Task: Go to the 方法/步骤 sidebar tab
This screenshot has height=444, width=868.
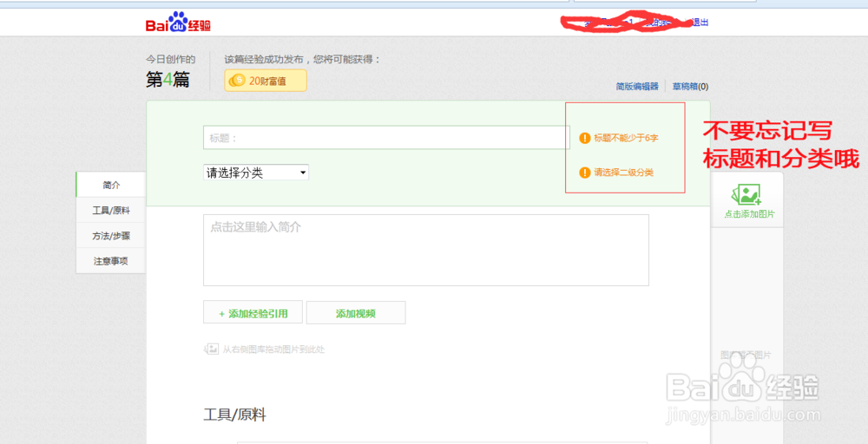Action: tap(111, 236)
